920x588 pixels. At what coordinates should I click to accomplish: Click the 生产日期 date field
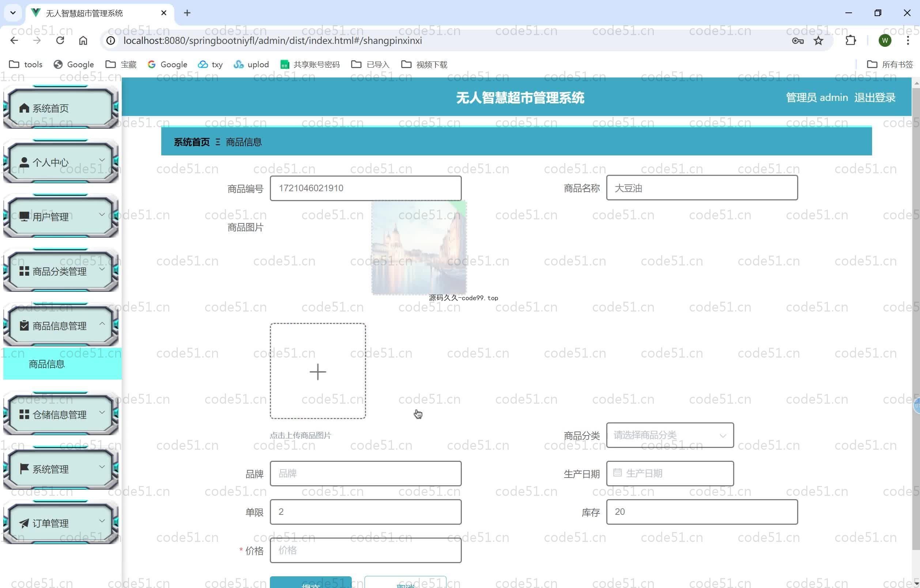(x=670, y=474)
